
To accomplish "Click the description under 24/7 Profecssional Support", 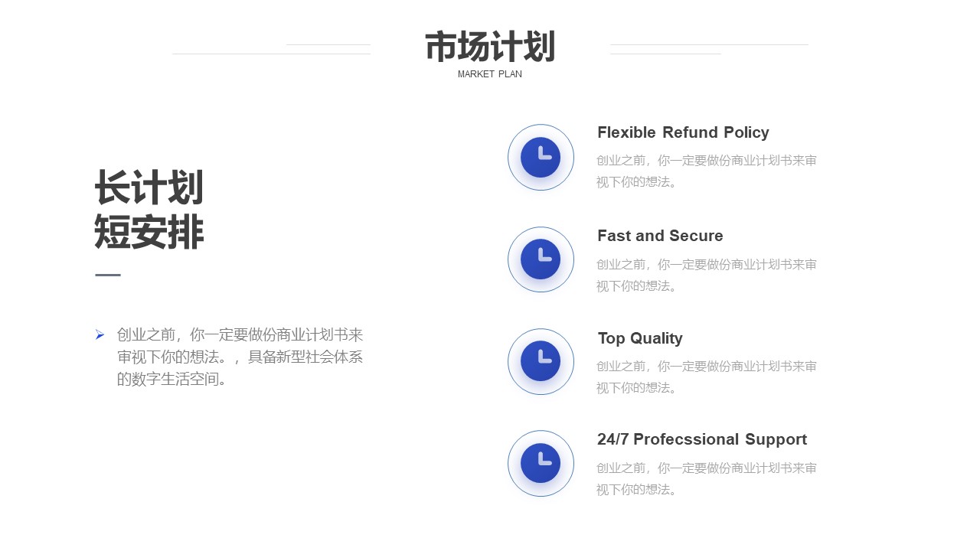I will tap(707, 479).
